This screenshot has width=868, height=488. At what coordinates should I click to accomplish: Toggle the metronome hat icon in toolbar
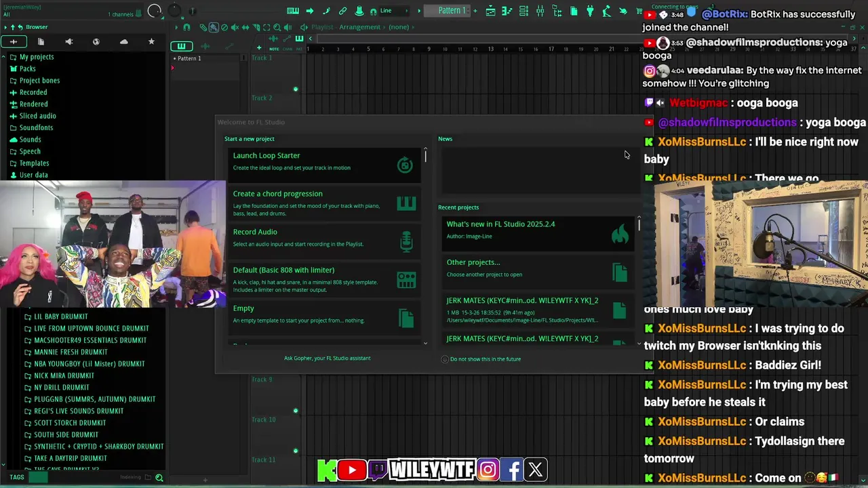coord(359,11)
